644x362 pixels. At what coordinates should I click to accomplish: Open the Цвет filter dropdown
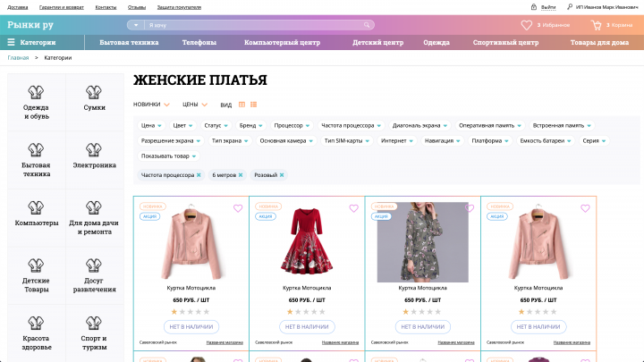(182, 126)
